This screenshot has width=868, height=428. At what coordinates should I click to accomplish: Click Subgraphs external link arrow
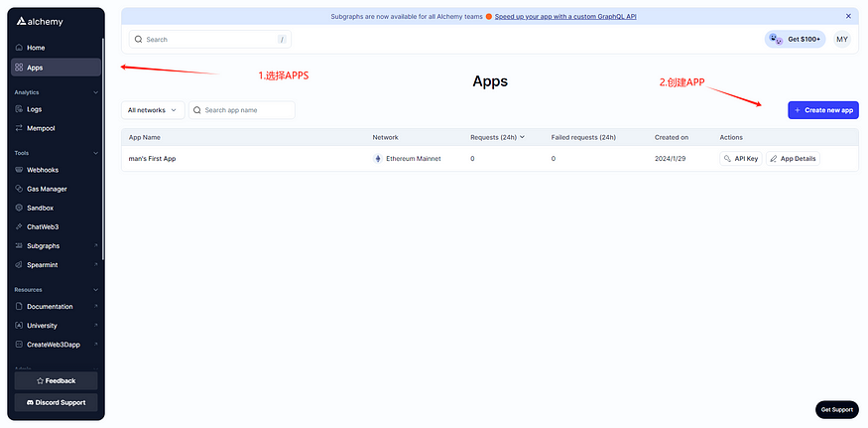[96, 245]
